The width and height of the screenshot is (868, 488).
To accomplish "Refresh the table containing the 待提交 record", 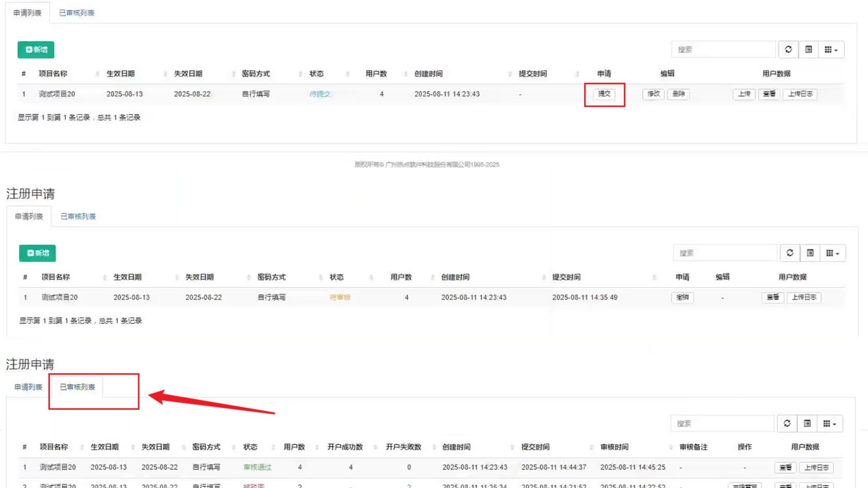I will [x=788, y=50].
